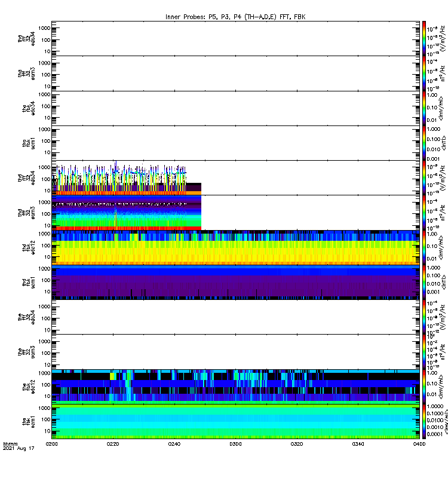Click the "<|mV/m|>" unit label of the tha fbk edc34 colorbar

tap(441, 109)
